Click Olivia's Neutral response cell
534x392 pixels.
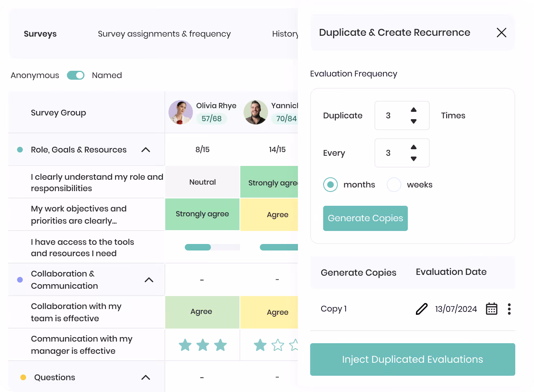point(202,182)
